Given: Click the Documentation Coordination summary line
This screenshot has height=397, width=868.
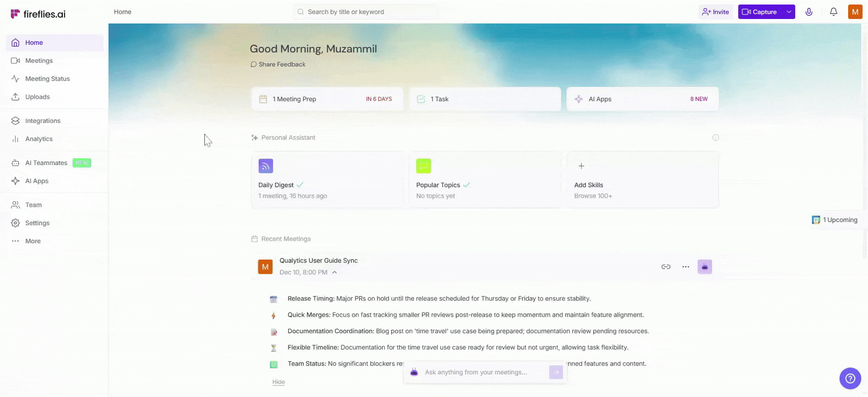Looking at the screenshot, I should tap(468, 331).
